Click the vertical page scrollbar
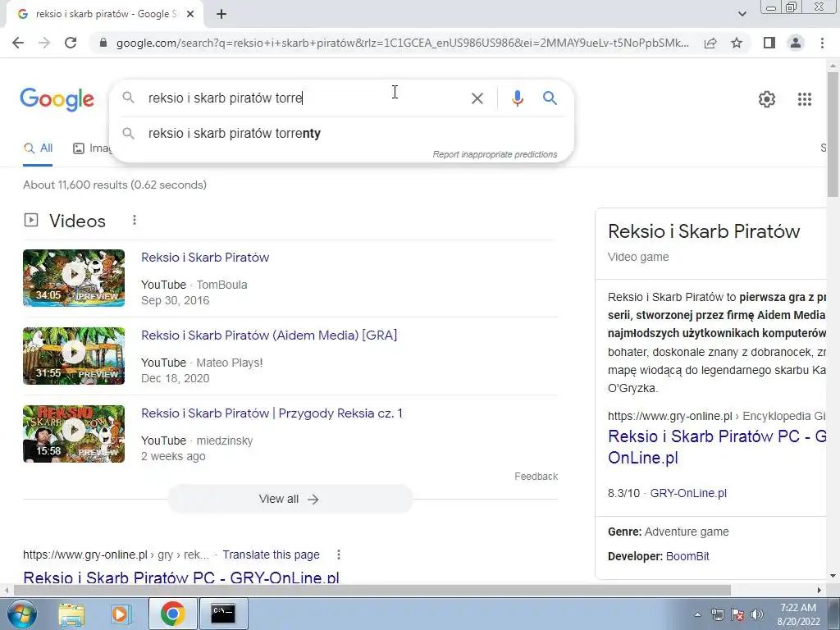Screen dimensions: 840x630 (x=833, y=134)
